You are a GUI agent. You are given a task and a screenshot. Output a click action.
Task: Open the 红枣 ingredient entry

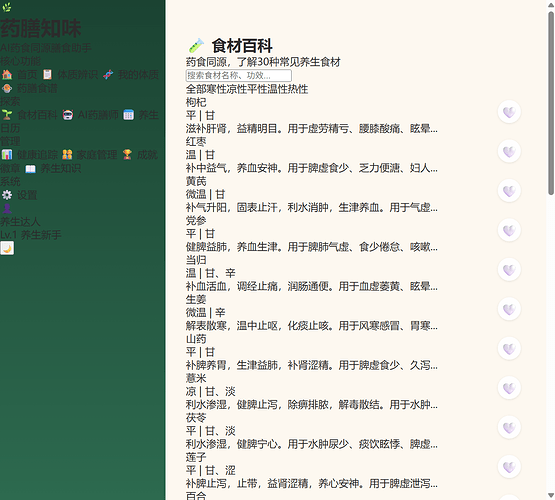click(x=196, y=142)
